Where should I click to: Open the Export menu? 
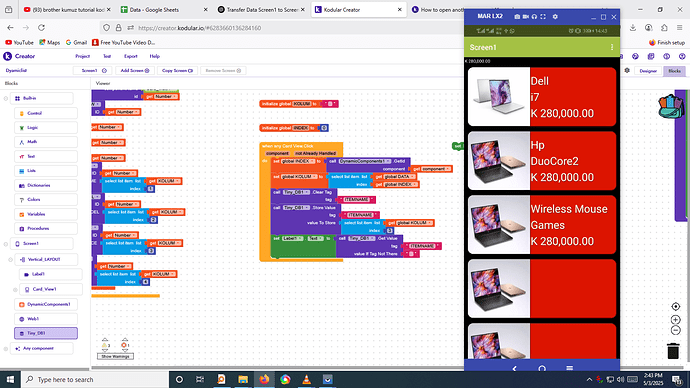tap(131, 56)
